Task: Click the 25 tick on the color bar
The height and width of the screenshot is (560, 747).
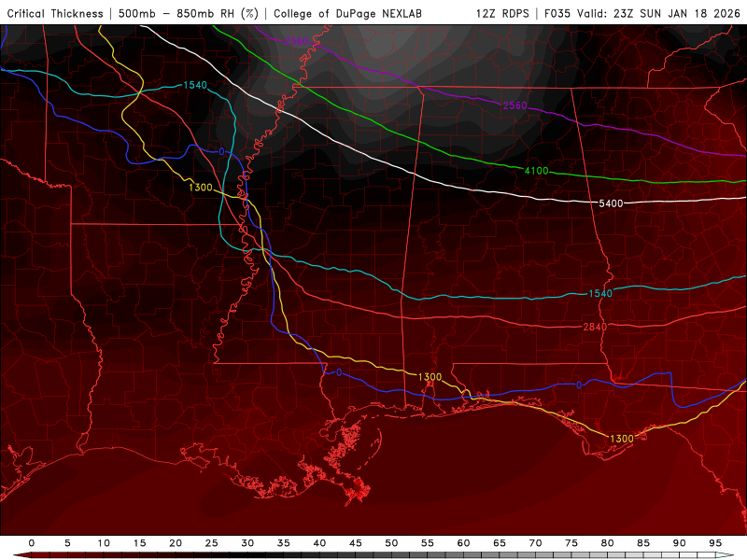Action: point(212,543)
